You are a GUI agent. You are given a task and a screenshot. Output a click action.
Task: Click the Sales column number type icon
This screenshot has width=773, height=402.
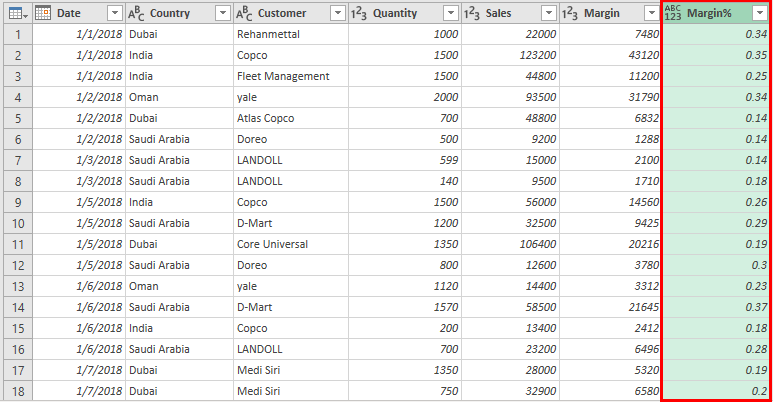tap(472, 14)
